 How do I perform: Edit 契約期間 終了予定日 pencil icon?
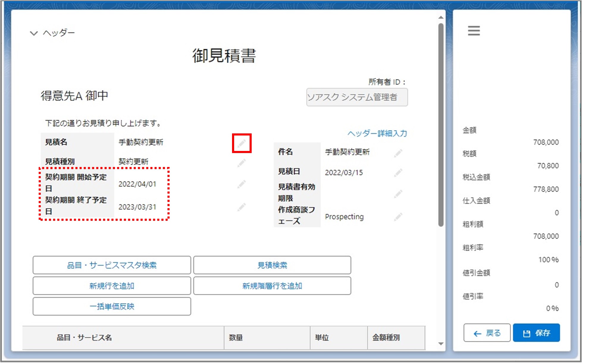click(x=242, y=207)
